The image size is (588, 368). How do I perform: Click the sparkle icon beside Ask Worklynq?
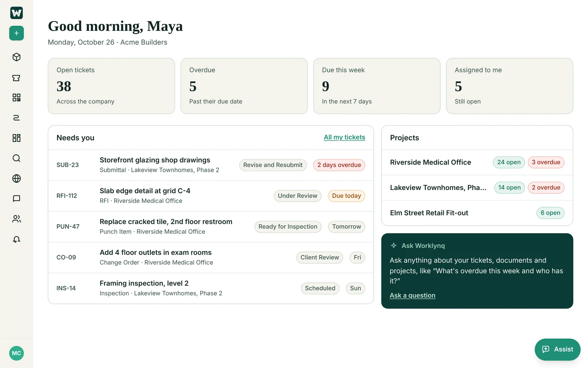394,245
